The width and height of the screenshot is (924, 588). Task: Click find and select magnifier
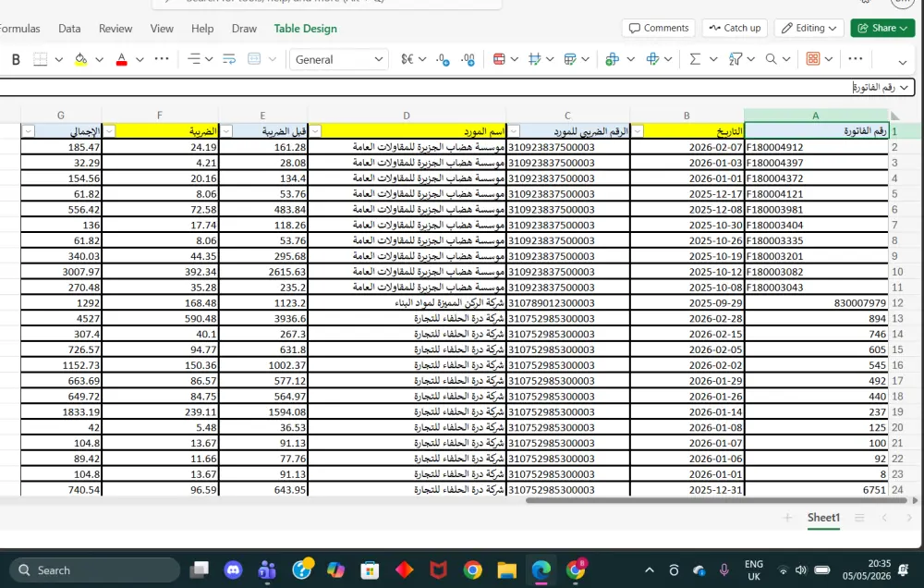coord(771,59)
